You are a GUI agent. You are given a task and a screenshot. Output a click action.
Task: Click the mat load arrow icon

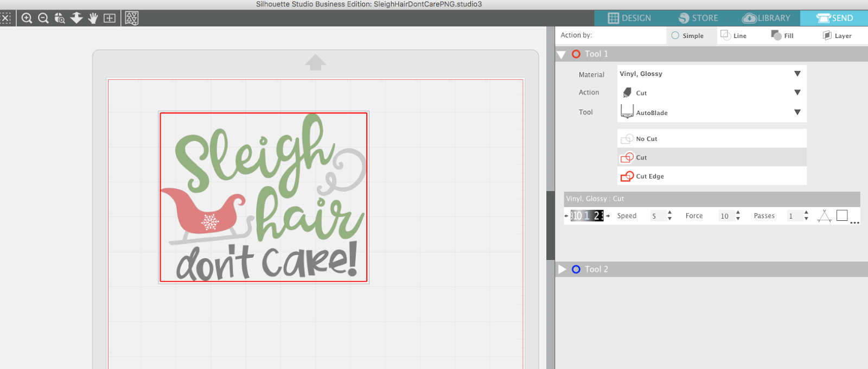315,62
